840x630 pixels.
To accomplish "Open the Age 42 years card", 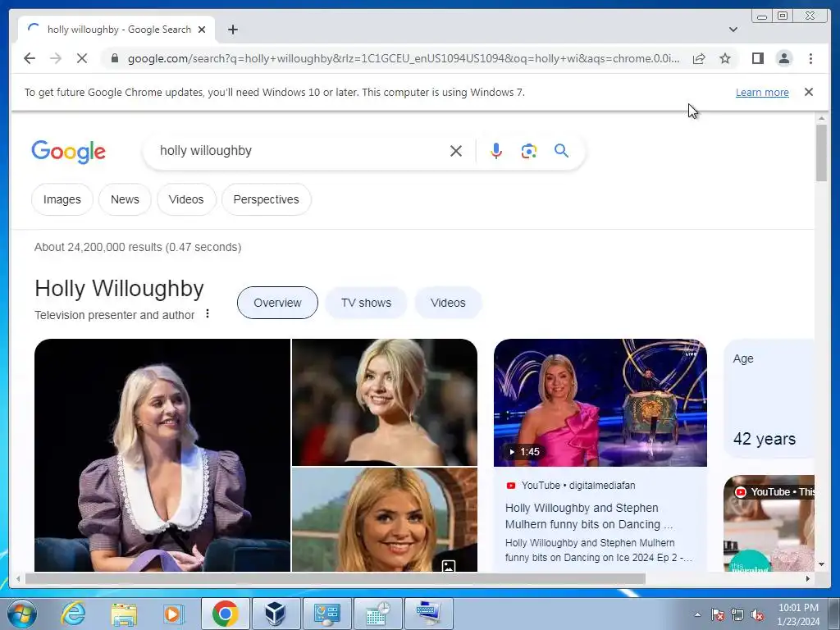I will coord(769,399).
